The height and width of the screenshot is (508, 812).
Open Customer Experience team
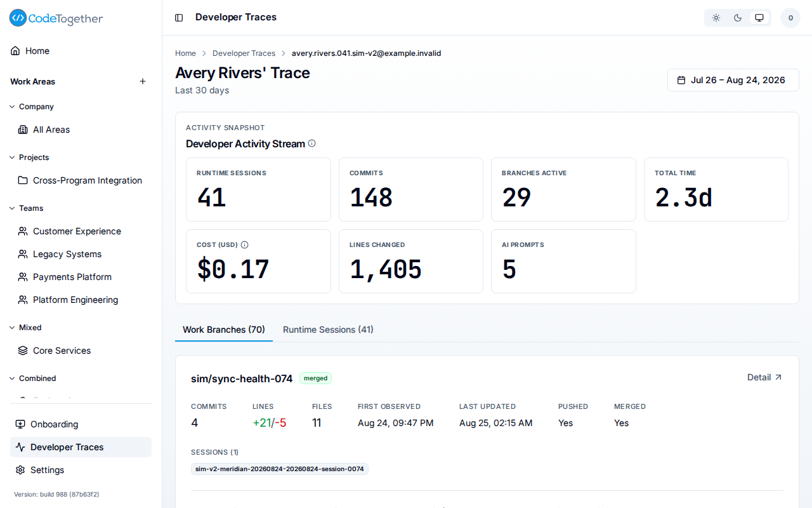tap(81, 231)
